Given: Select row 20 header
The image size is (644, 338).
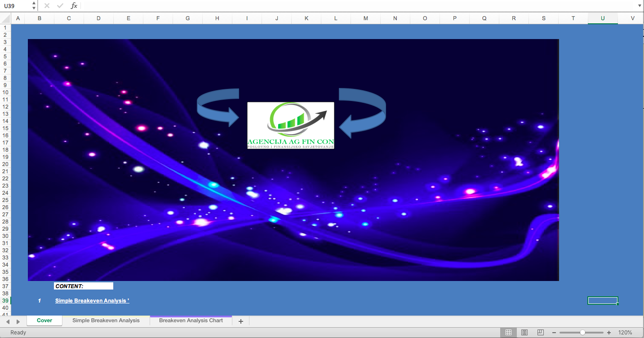Looking at the screenshot, I should (x=5, y=164).
